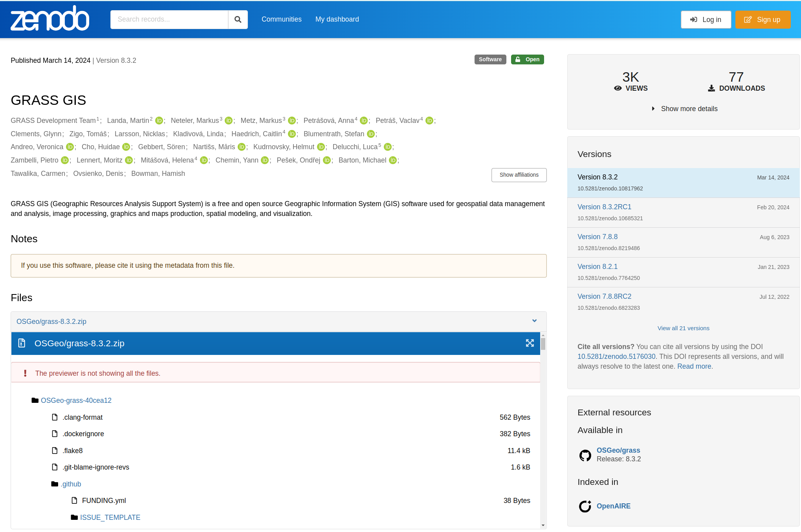Open DOI 10.5281/zenodo.5176030 link
The height and width of the screenshot is (532, 801).
click(x=616, y=356)
